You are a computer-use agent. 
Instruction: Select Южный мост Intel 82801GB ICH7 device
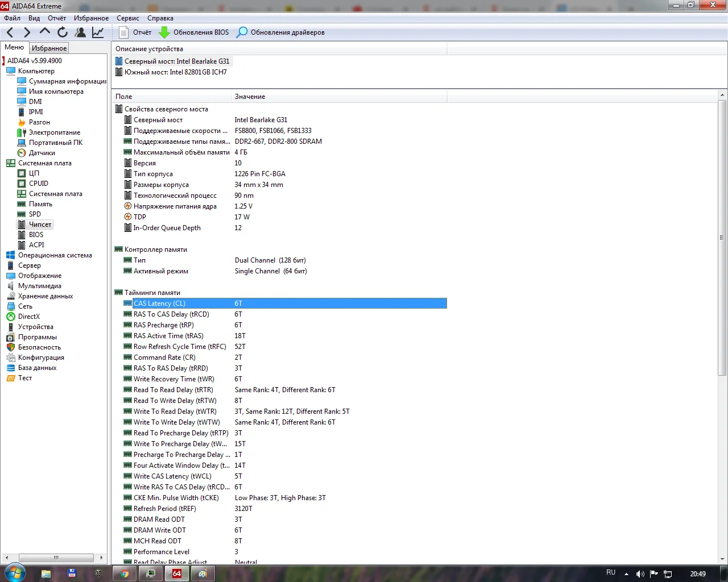(x=175, y=72)
